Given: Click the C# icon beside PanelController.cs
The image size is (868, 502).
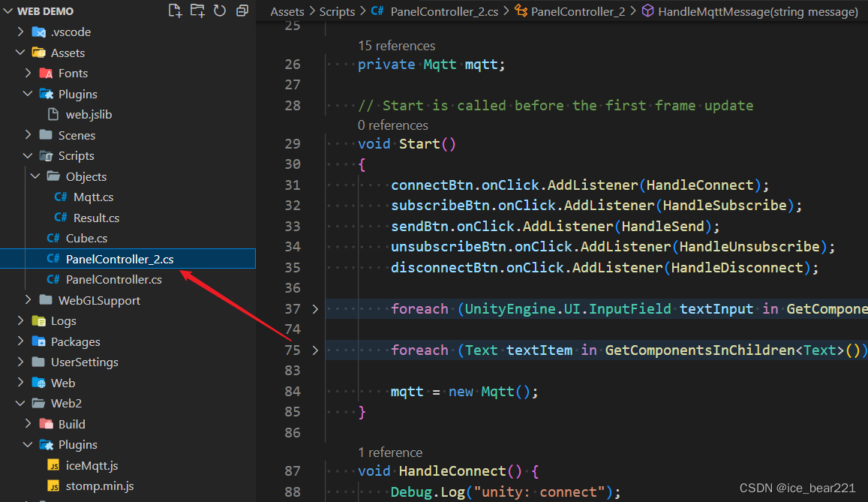Looking at the screenshot, I should 53,279.
